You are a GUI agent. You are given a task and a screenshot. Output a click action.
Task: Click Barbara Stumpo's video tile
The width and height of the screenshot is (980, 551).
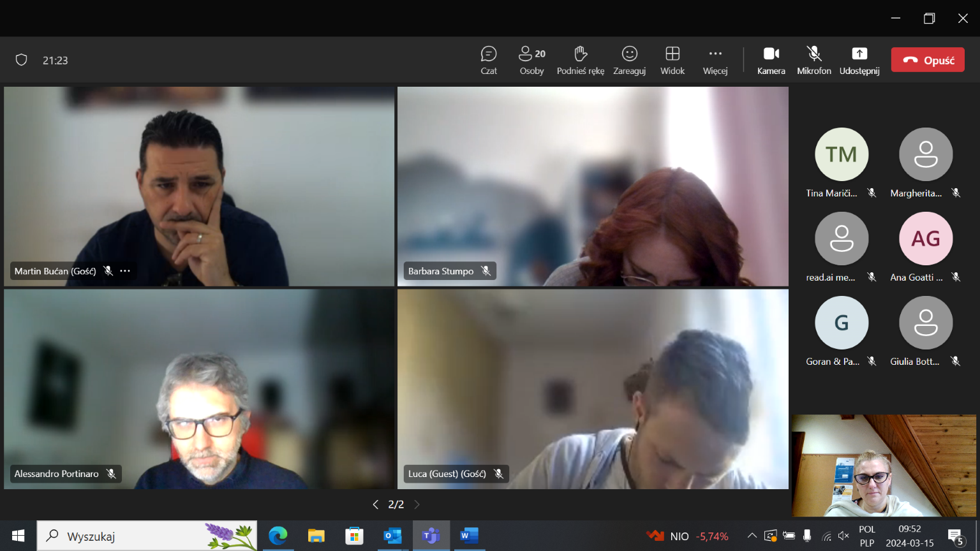tap(593, 186)
